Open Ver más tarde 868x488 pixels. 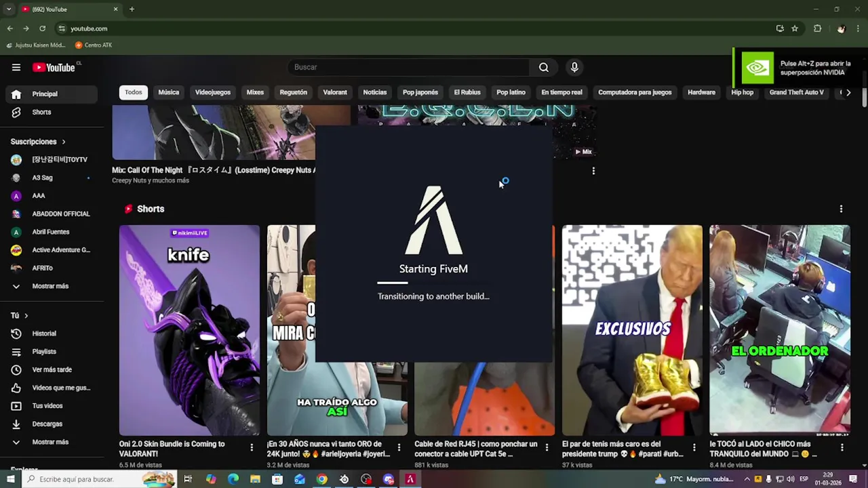tap(52, 369)
